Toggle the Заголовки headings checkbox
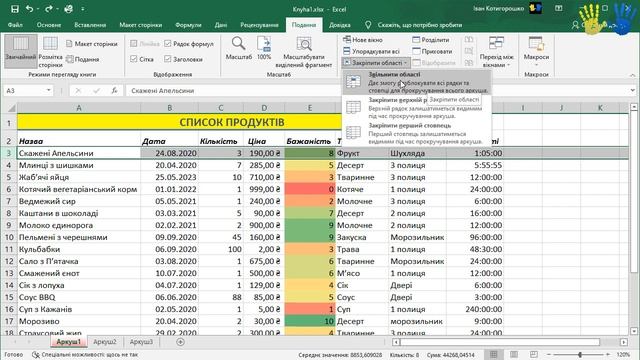This screenshot has height=360, width=640. 167,59
